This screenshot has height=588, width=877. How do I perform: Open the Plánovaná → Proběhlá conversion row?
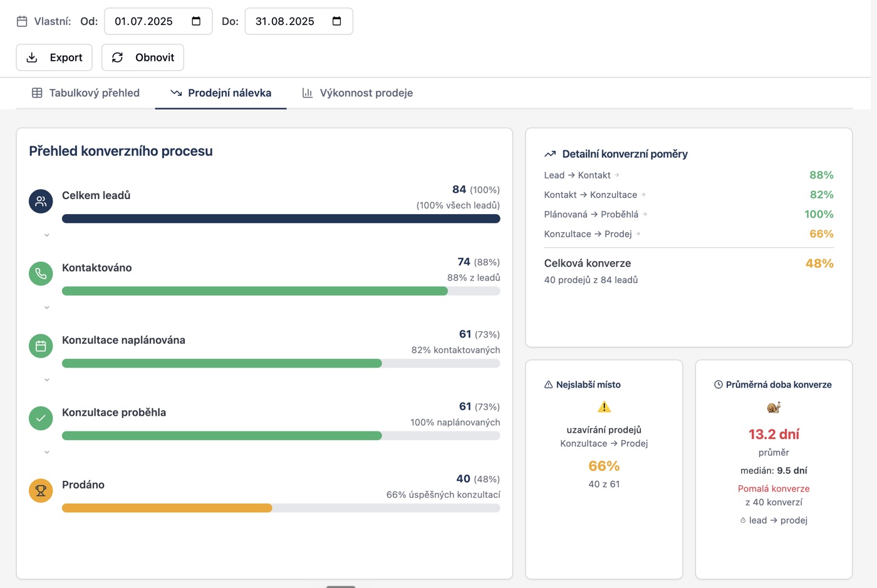[688, 214]
